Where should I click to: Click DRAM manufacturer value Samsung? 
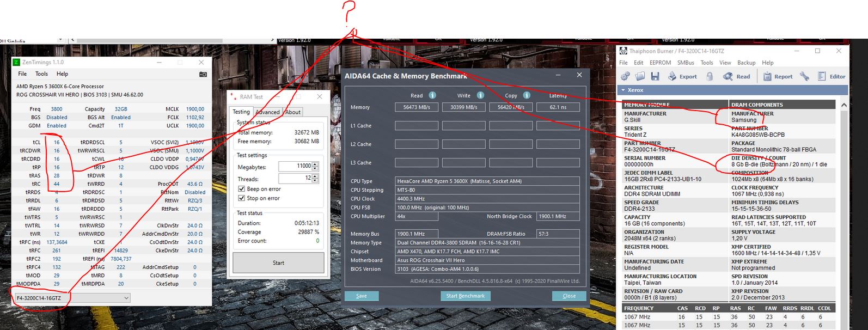coord(744,120)
